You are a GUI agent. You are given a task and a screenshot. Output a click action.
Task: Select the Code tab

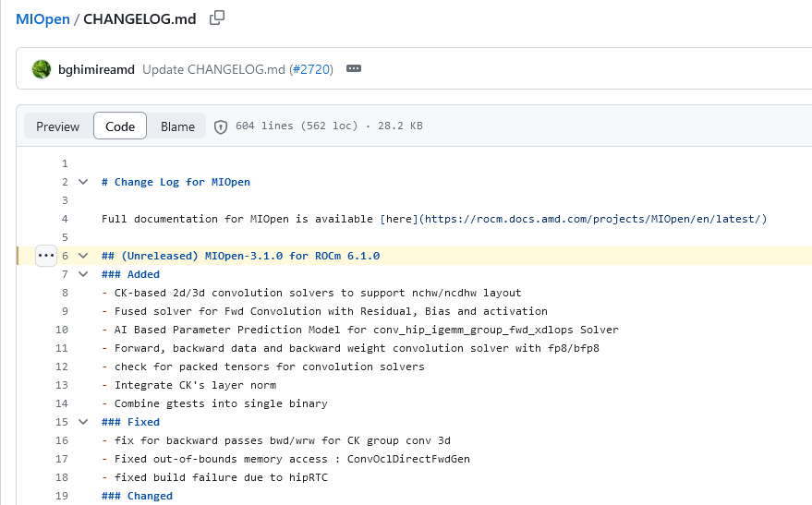120,126
